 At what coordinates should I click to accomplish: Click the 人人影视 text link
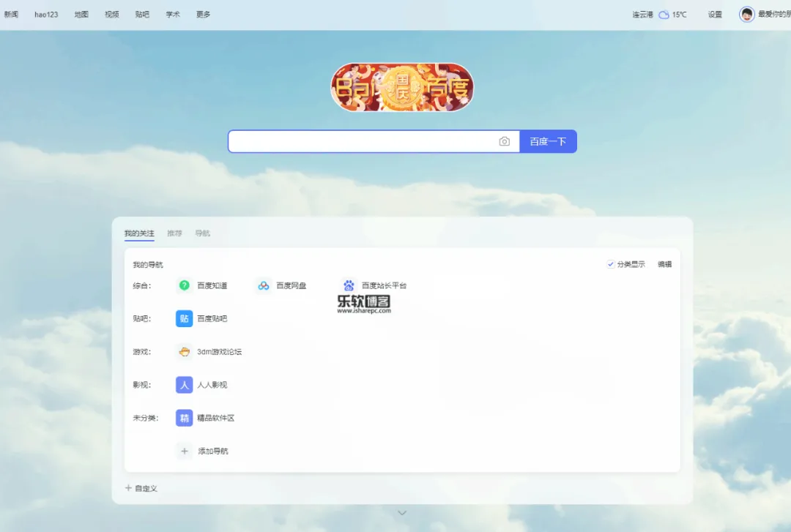click(x=212, y=385)
